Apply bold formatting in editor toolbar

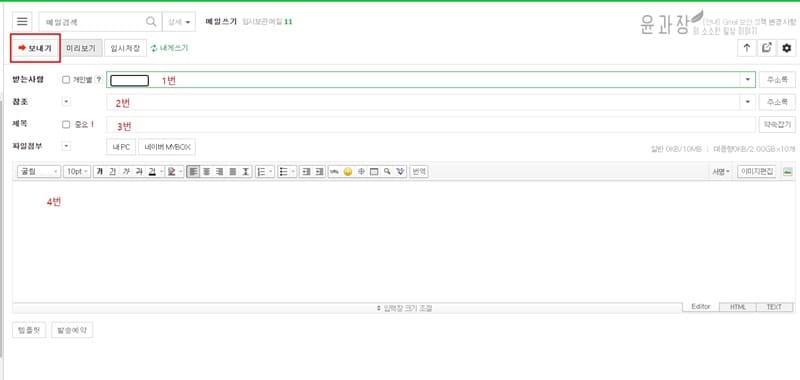[x=99, y=172]
